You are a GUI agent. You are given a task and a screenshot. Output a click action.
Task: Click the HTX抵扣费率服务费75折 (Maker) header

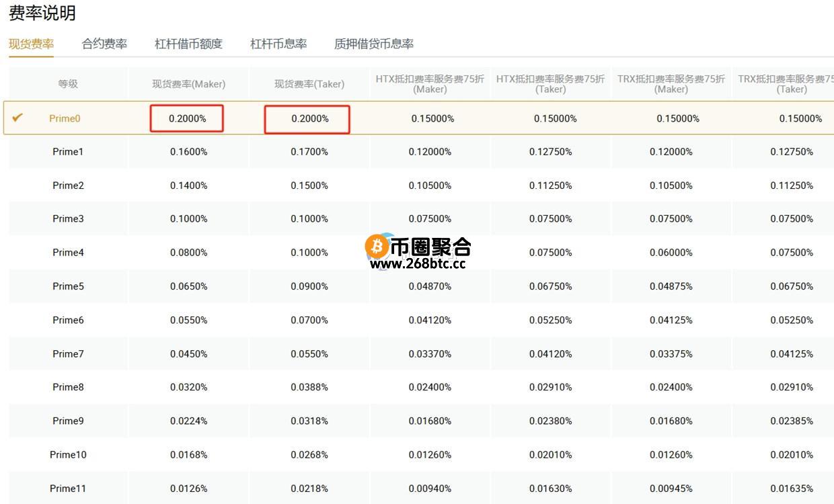(430, 84)
